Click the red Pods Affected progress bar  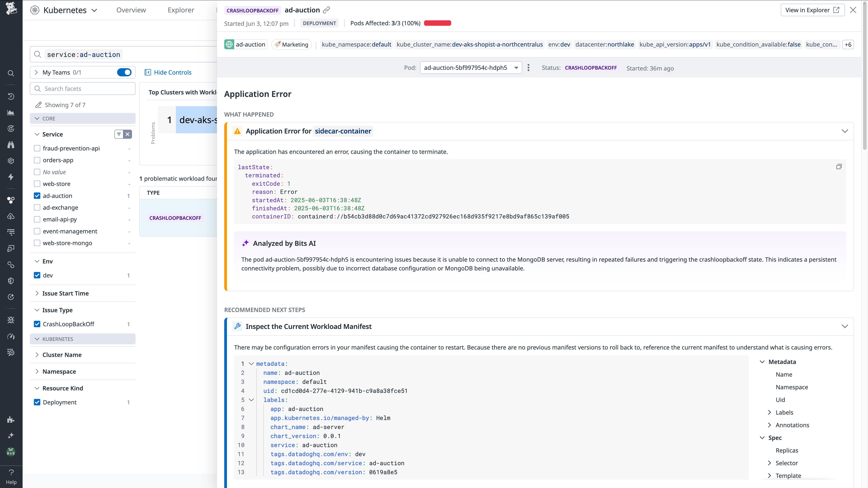tap(438, 23)
